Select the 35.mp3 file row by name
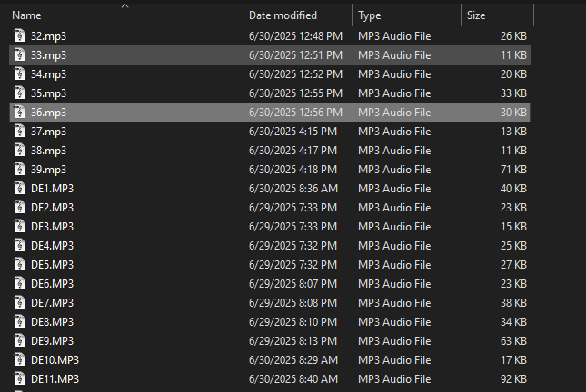The width and height of the screenshot is (586, 392). point(48,93)
